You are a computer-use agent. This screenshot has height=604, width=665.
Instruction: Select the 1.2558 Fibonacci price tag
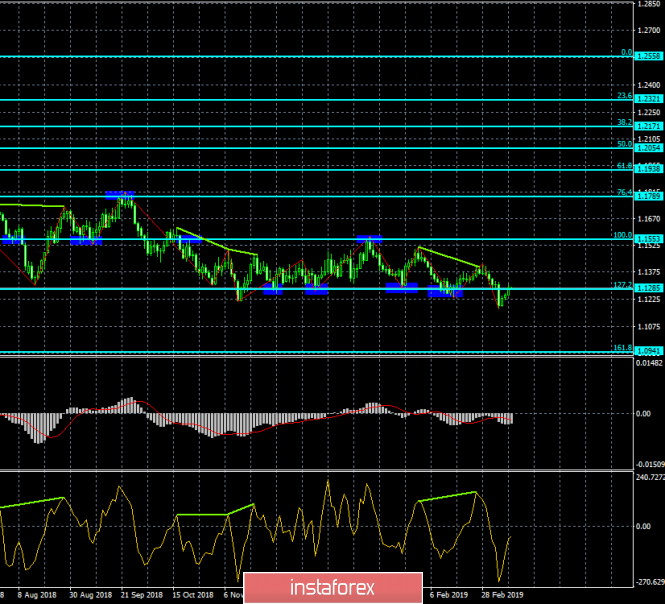(x=649, y=56)
